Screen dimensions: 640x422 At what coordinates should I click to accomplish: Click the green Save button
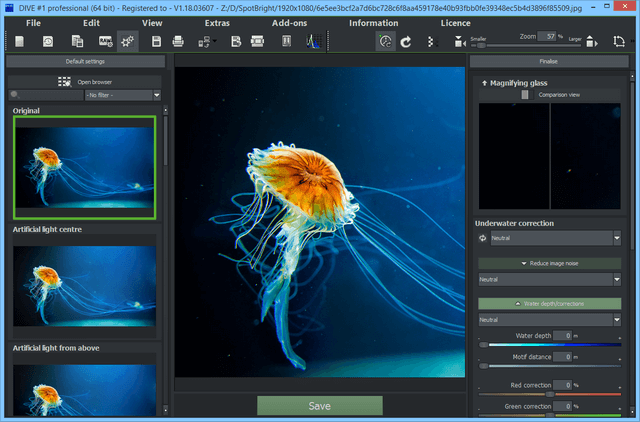pyautogui.click(x=319, y=406)
